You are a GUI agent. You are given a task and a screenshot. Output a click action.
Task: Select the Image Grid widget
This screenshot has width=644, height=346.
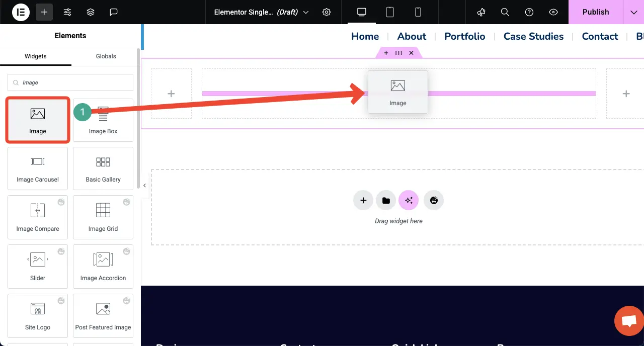[x=103, y=217]
